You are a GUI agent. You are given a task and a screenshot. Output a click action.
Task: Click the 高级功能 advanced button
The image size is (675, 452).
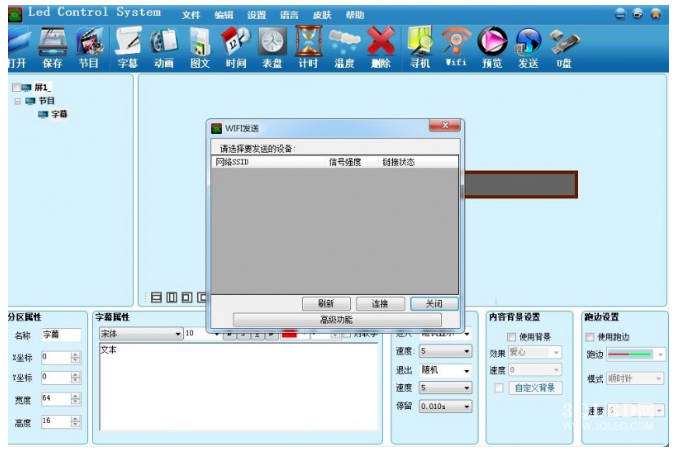[x=337, y=320]
